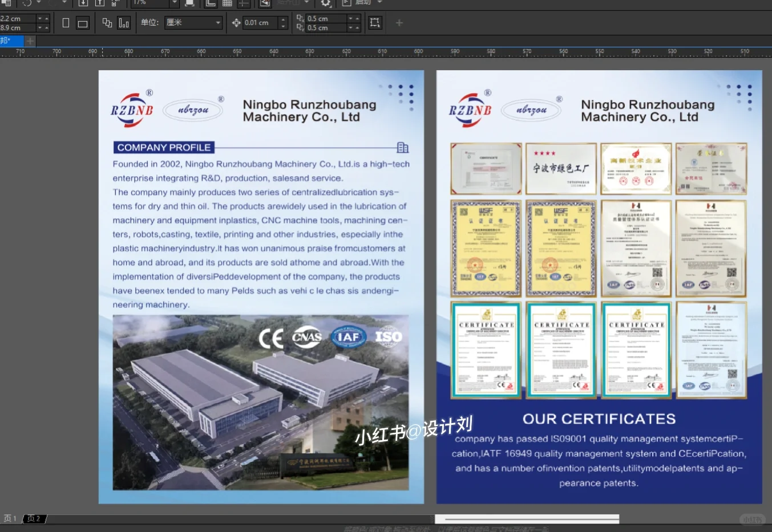Viewport: 772px width, 532px height.
Task: Click the current page layout icon
Action: point(124,23)
